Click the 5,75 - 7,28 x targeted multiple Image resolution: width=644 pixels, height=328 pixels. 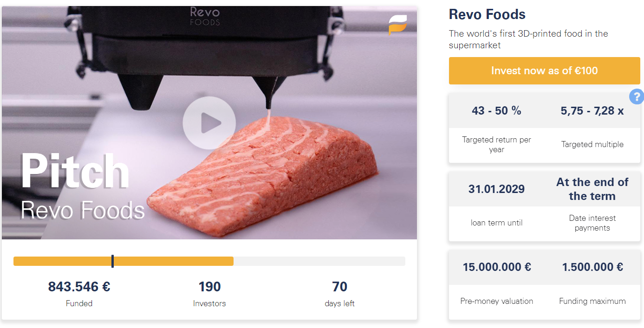[x=592, y=111]
